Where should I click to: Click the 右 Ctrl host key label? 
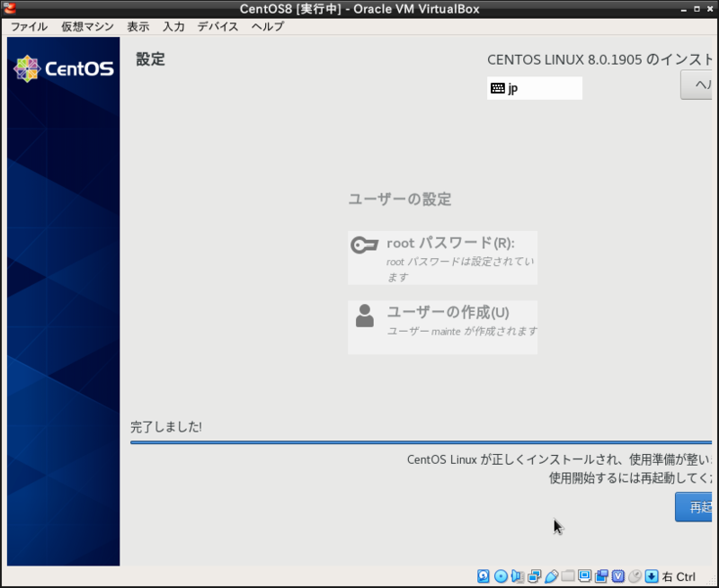coord(679,576)
